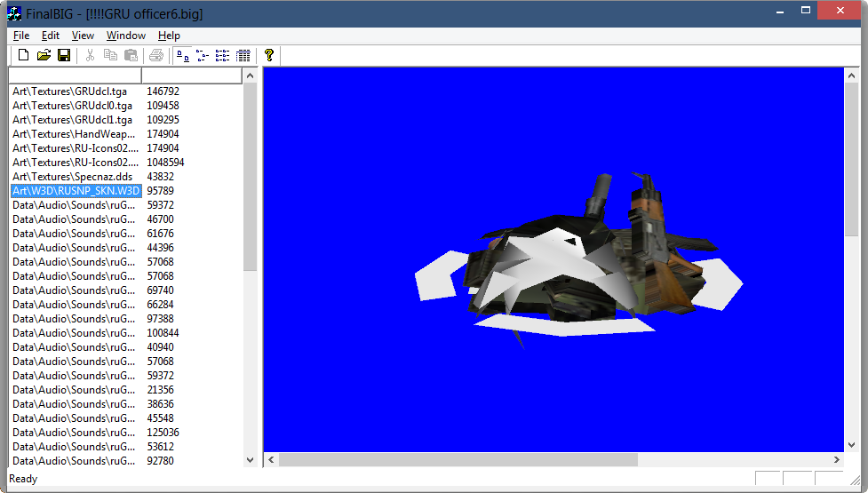Click the Print toolbar icon

click(156, 56)
